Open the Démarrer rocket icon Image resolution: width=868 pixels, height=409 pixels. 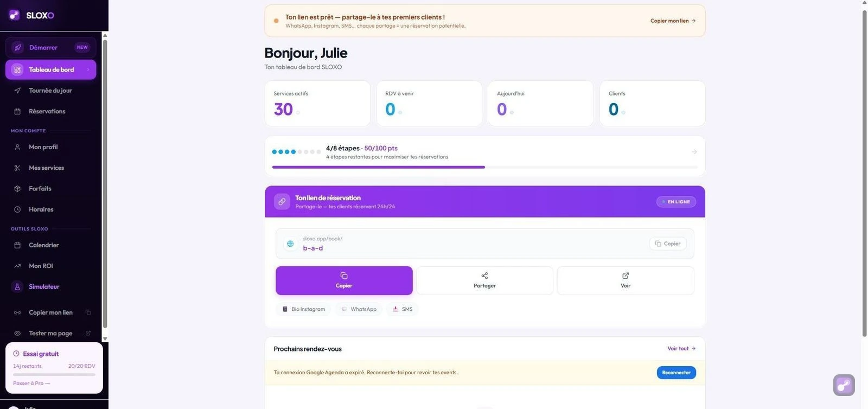click(17, 47)
